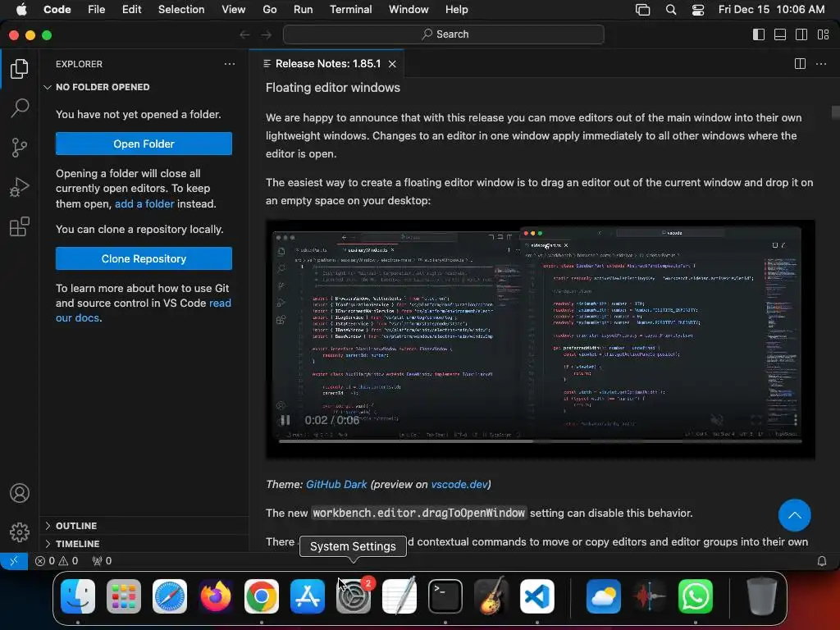The width and height of the screenshot is (840, 630).
Task: Open the Terminal menu
Action: (350, 9)
